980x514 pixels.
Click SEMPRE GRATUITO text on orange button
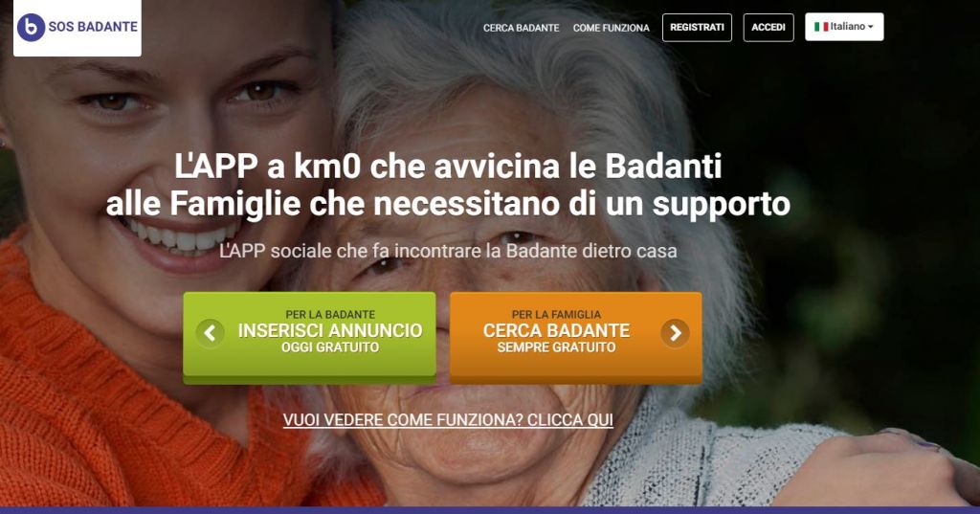[x=556, y=347]
